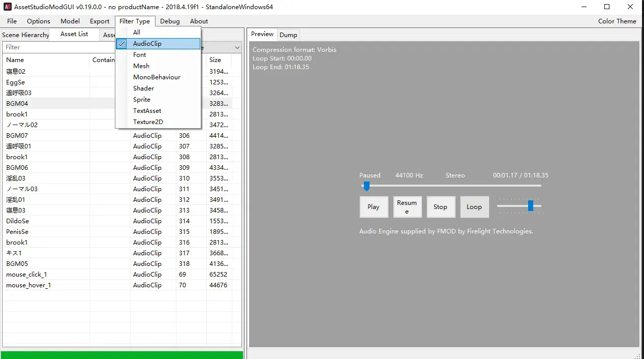The width and height of the screenshot is (644, 359).
Task: Click size value 44676
Action: tap(218, 285)
